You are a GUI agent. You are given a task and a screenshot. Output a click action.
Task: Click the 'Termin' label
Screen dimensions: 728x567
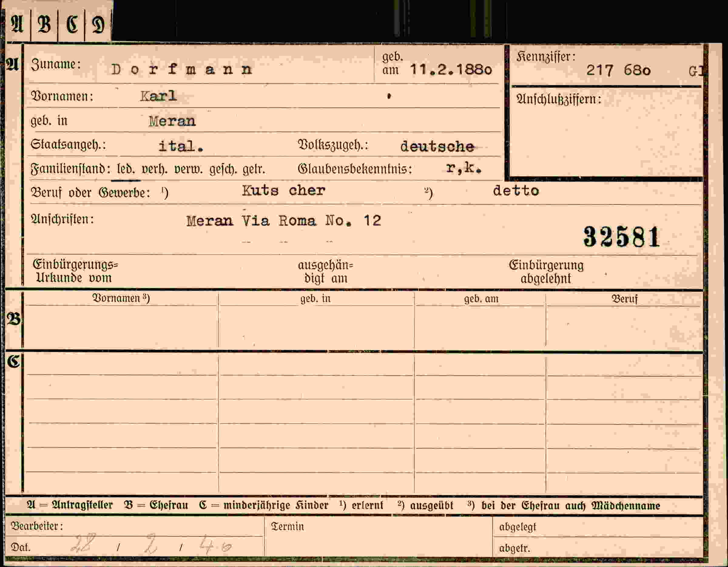pyautogui.click(x=287, y=526)
